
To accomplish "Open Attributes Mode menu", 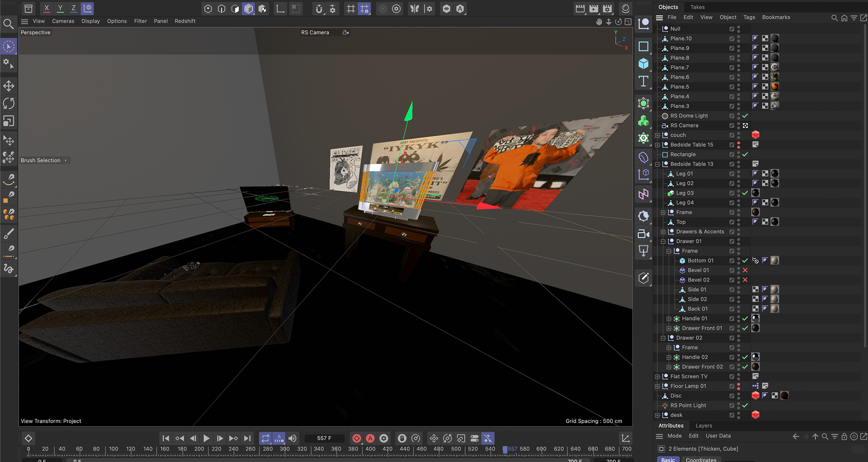I will click(x=675, y=436).
